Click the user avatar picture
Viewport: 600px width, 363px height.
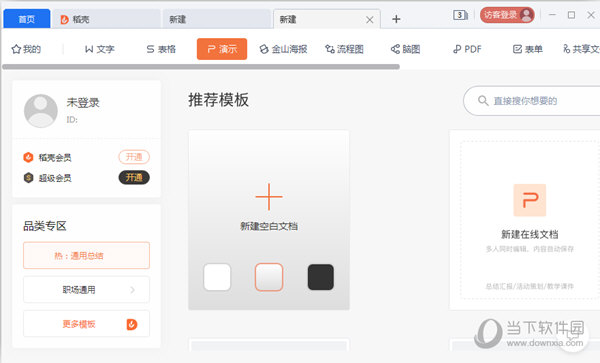tap(41, 111)
